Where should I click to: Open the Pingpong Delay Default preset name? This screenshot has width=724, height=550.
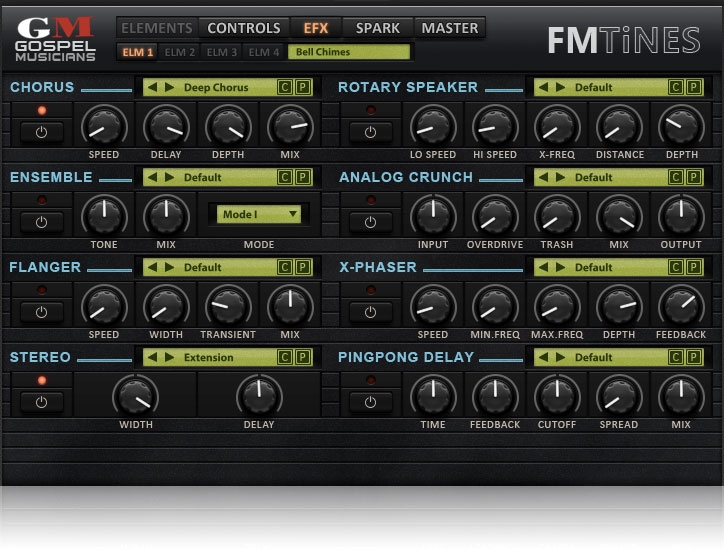click(594, 357)
